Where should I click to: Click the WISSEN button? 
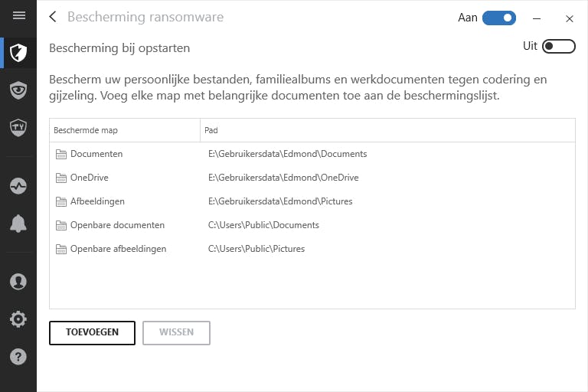coord(176,332)
